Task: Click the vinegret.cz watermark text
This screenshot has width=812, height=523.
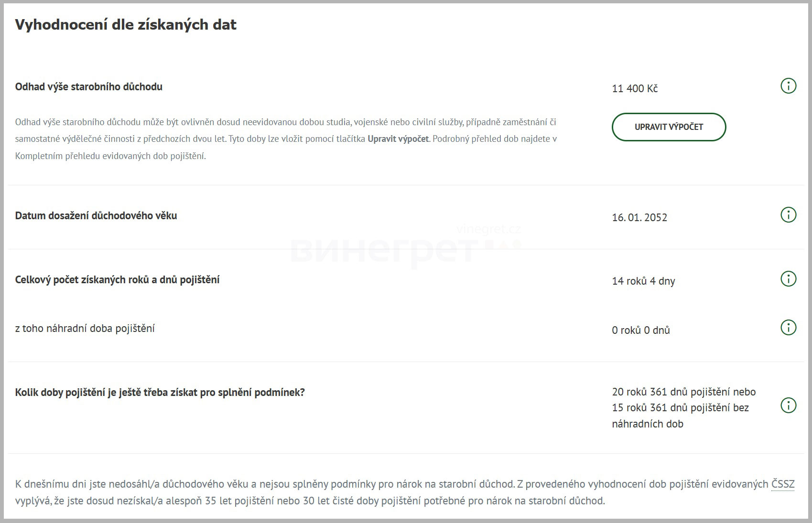Action: (x=488, y=230)
